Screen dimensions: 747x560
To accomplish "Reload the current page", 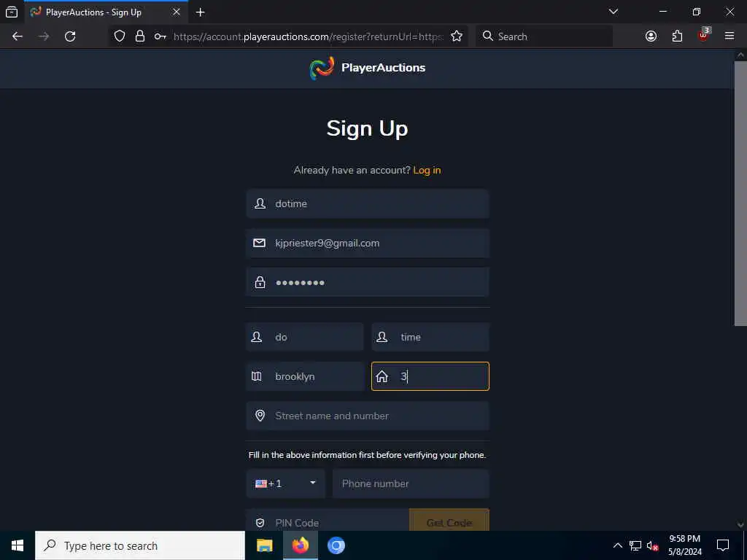I will tap(70, 36).
